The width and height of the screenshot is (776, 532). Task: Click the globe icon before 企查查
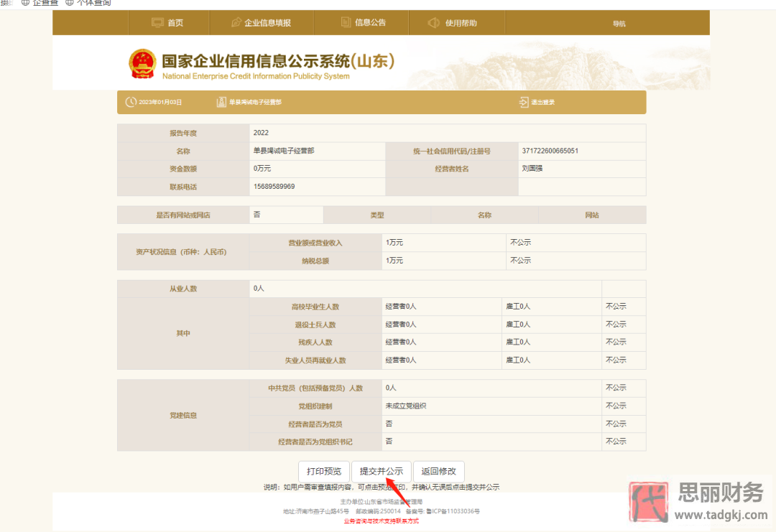[x=25, y=3]
